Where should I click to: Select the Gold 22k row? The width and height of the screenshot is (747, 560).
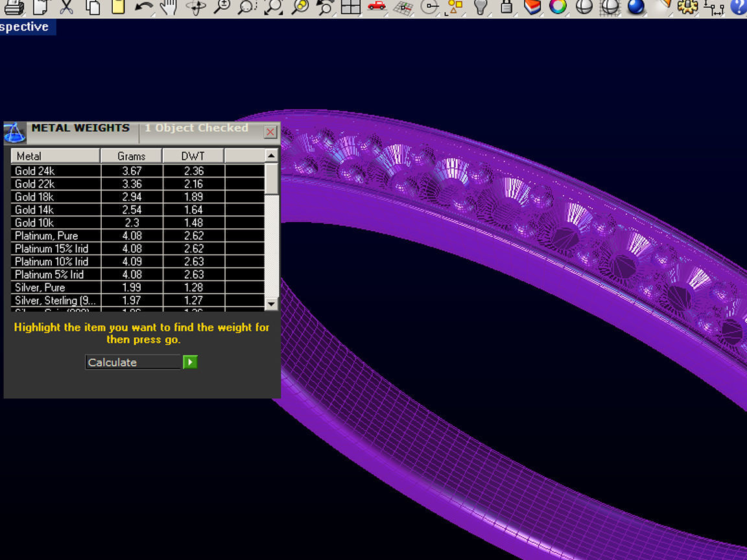(x=137, y=184)
